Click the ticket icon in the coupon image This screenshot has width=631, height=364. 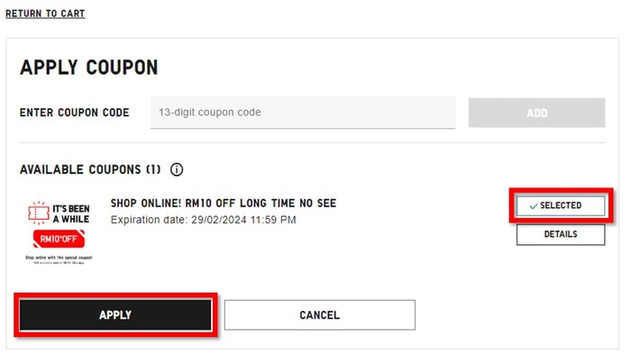(x=39, y=212)
